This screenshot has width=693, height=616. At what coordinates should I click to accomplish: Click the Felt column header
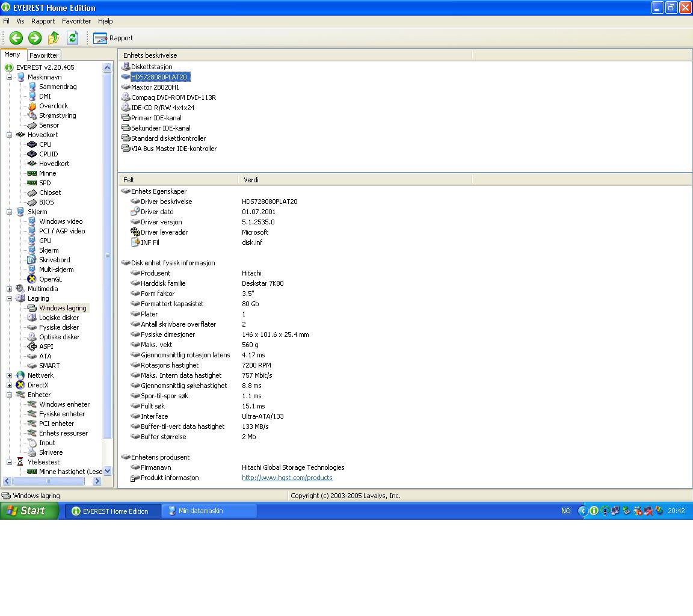click(x=179, y=180)
